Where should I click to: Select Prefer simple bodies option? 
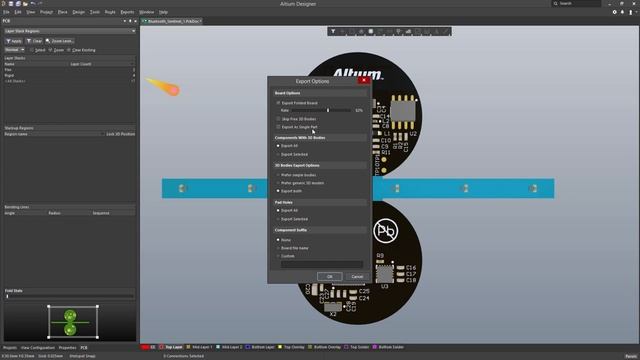tap(278, 175)
